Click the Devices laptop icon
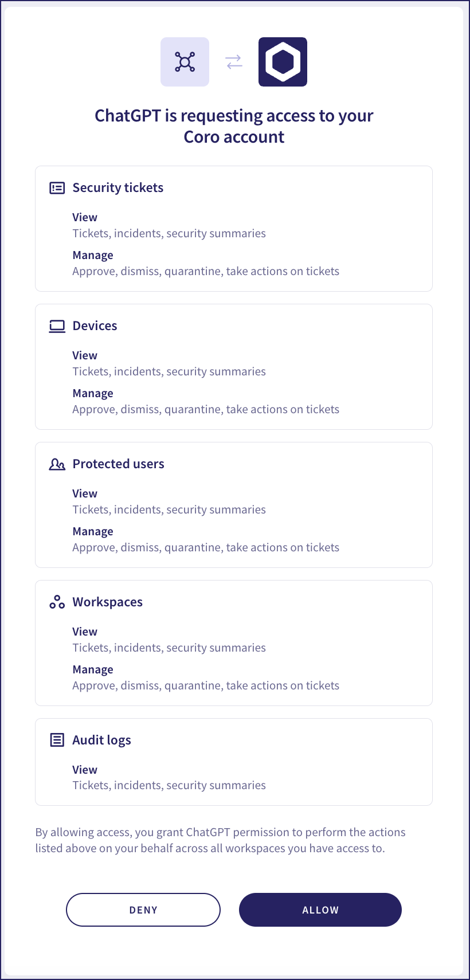The height and width of the screenshot is (980, 470). [x=57, y=326]
